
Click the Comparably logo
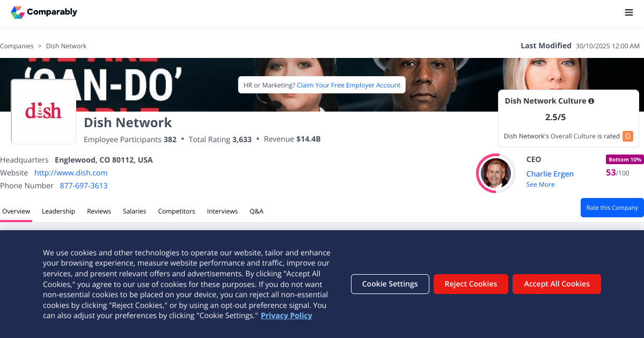pyautogui.click(x=44, y=12)
